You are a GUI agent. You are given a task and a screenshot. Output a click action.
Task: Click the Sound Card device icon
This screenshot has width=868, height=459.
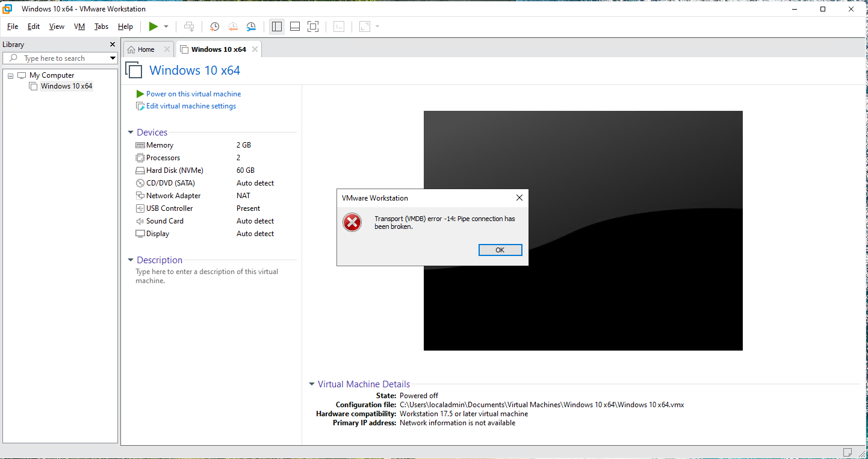tap(140, 221)
